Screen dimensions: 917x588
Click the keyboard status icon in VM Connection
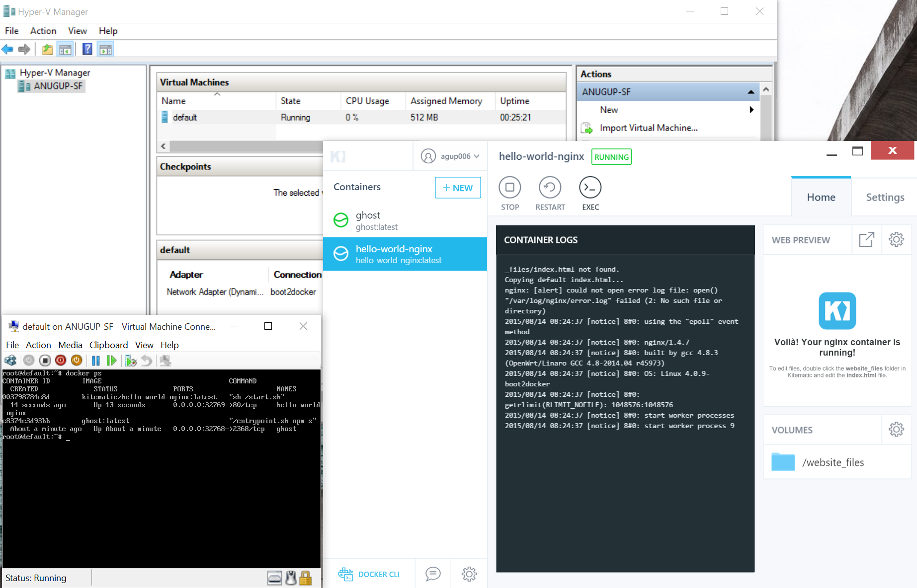pyautogui.click(x=274, y=578)
